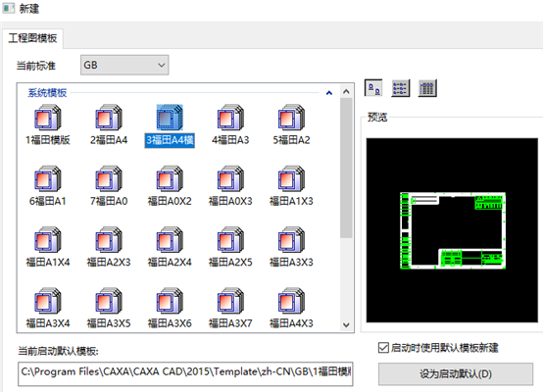Pick the 福田A3X7 template
The height and width of the screenshot is (392, 543).
click(x=230, y=301)
